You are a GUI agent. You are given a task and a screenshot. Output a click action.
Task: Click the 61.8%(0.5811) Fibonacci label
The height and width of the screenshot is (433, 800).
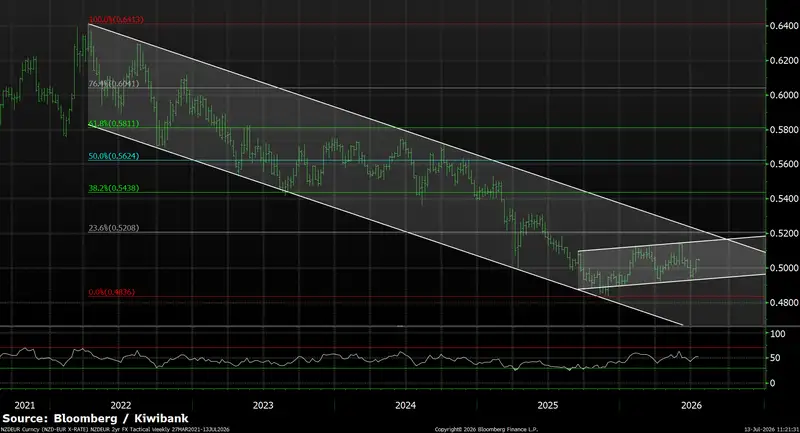[113, 123]
